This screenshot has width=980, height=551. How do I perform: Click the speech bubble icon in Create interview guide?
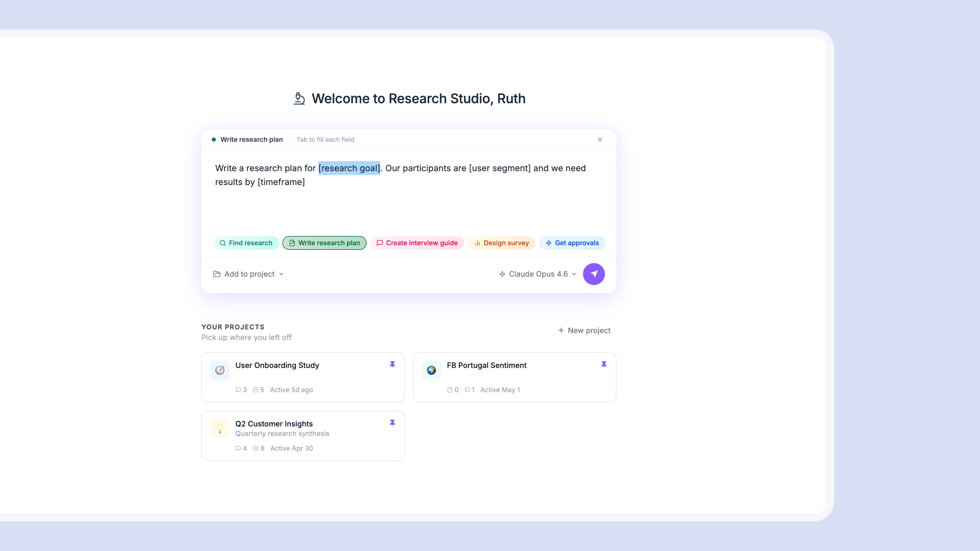(x=380, y=243)
